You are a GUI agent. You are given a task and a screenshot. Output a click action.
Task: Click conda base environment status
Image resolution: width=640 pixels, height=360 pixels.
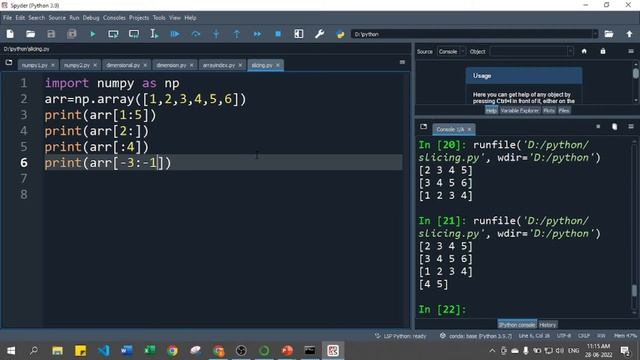(x=476, y=336)
